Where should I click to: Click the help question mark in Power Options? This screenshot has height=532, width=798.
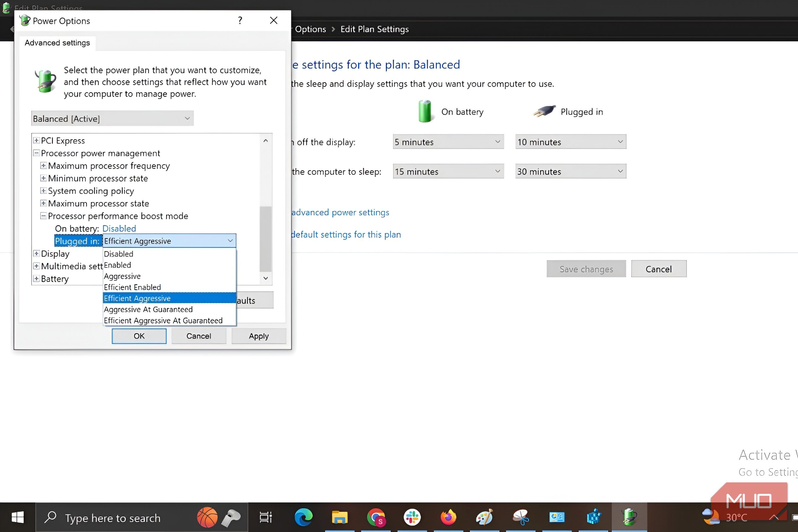[240, 21]
